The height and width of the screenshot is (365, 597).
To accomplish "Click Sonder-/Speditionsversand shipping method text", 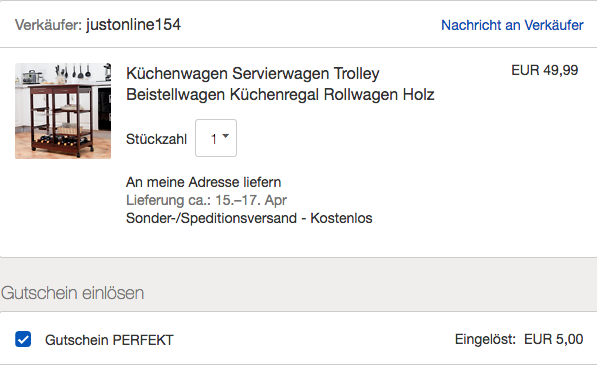I will [211, 218].
